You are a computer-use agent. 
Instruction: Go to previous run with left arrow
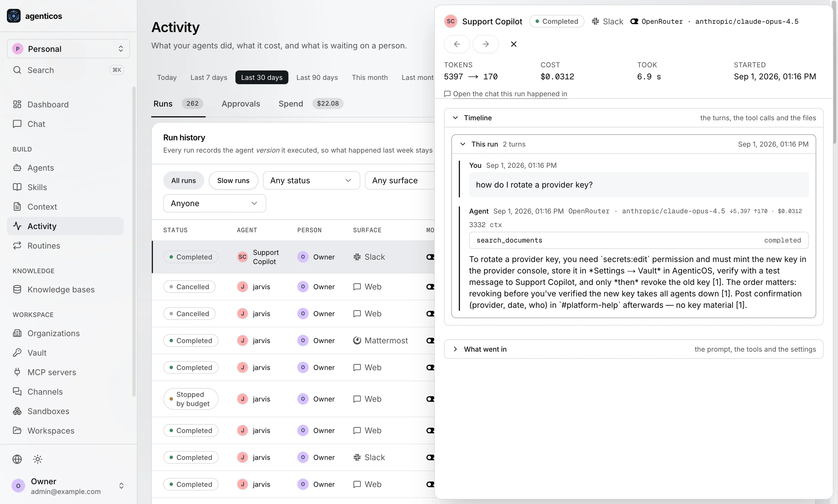tap(457, 44)
